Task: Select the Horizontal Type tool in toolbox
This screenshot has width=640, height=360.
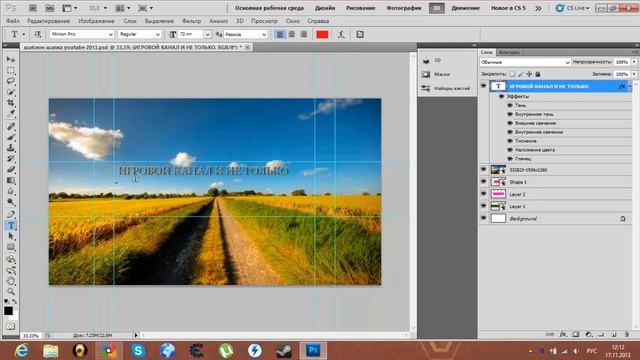Action: pos(11,225)
